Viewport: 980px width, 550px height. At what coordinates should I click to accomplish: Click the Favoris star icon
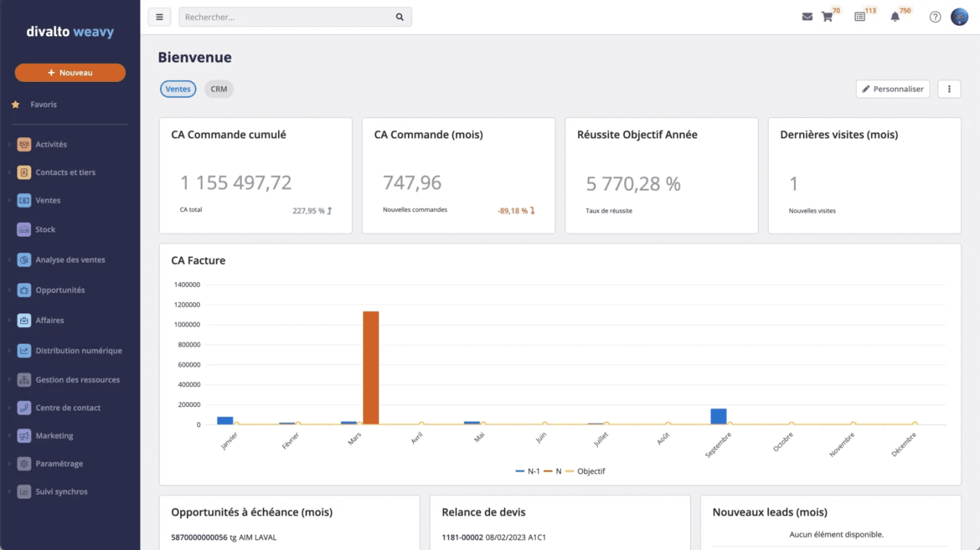coord(16,104)
